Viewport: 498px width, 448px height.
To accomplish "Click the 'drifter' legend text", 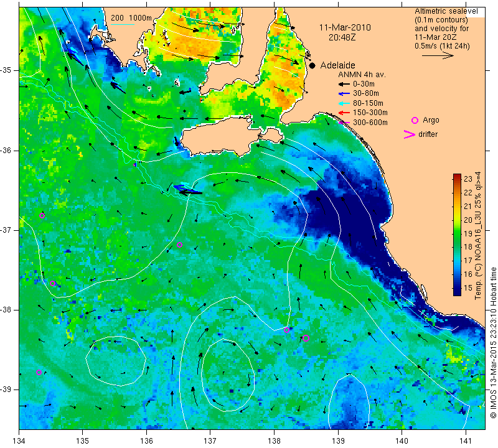I will (x=428, y=134).
